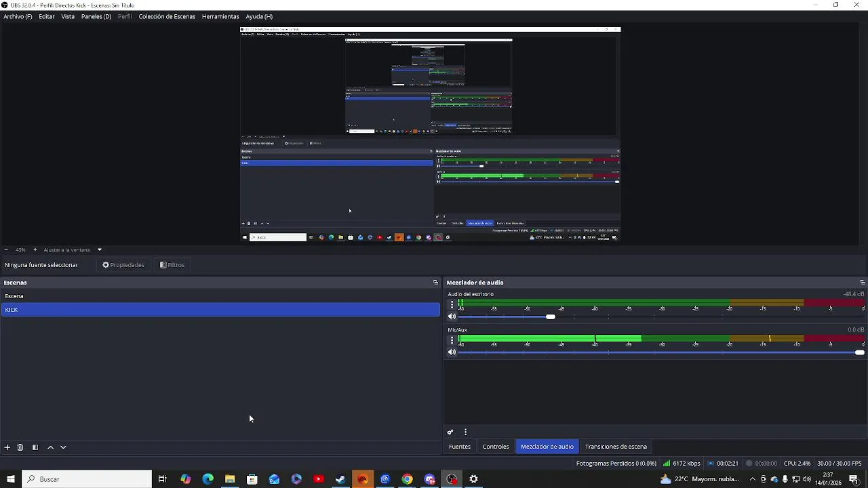The width and height of the screenshot is (868, 488).
Task: Open the Perfil menu
Action: pos(125,16)
